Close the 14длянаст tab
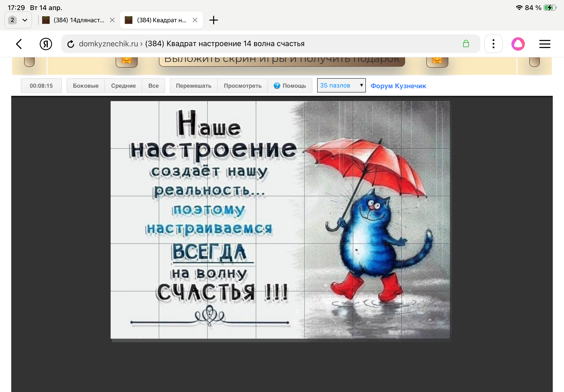 coord(112,20)
